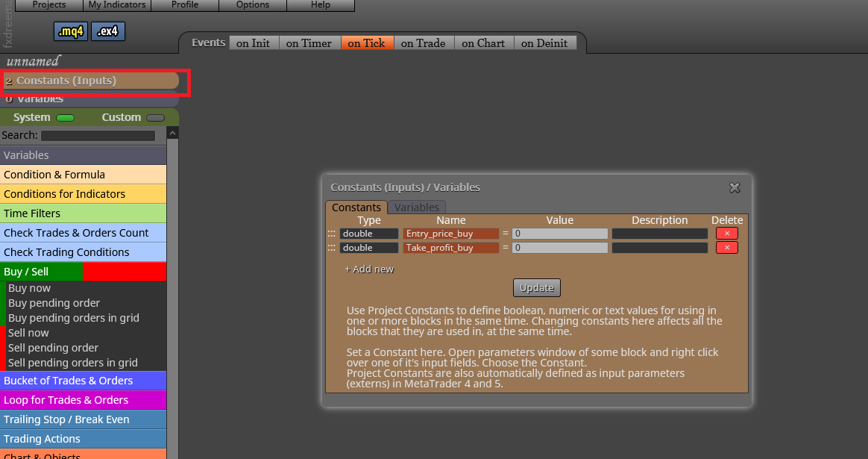
Task: Click the block Search field
Action: click(x=98, y=135)
